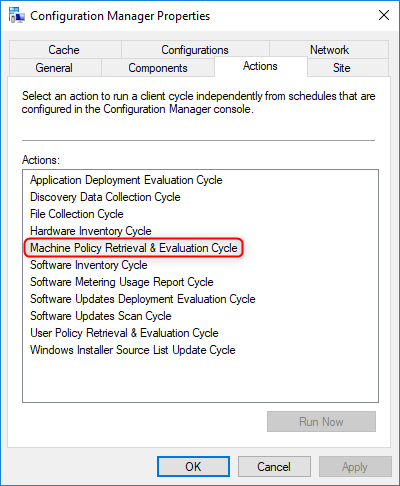Select Software Metering Usage Report Cycle
The image size is (400, 486).
click(x=122, y=282)
